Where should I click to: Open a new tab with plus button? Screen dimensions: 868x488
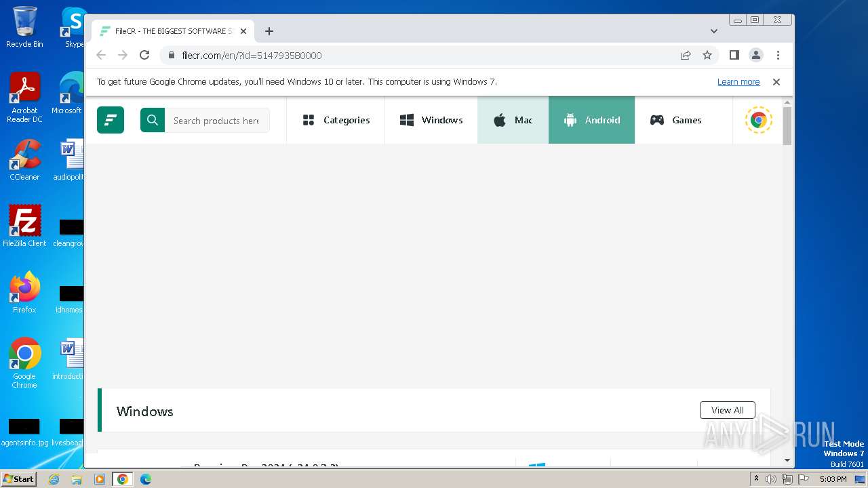point(269,31)
